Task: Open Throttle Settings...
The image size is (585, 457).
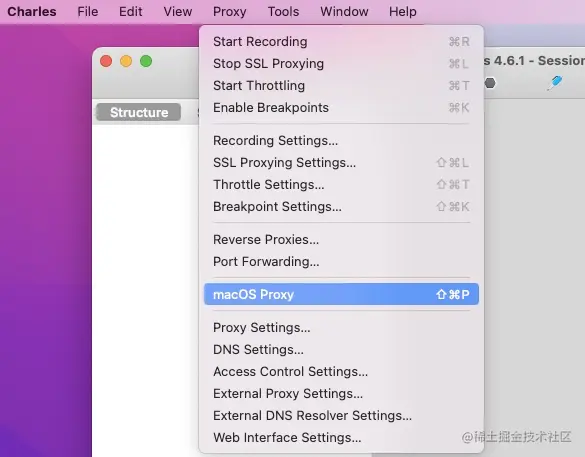Action: click(341, 185)
